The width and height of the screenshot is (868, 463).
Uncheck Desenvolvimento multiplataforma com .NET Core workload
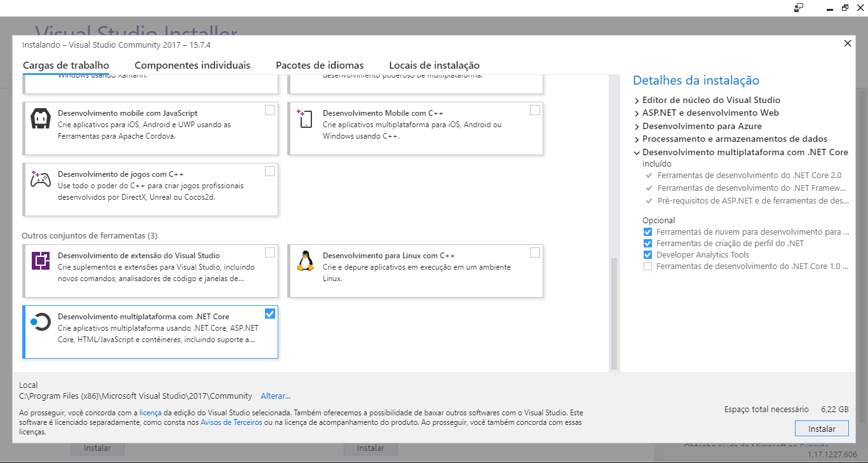point(270,314)
